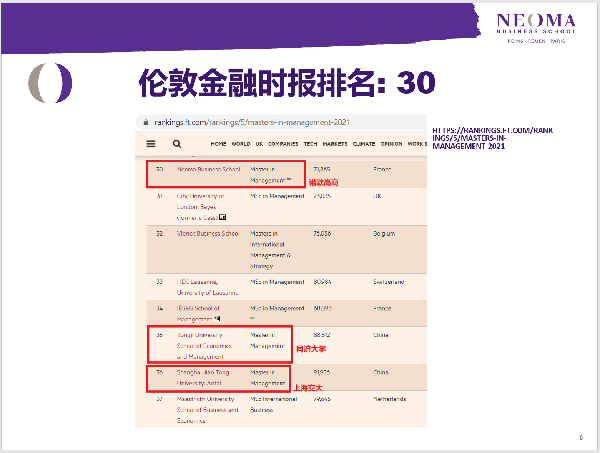Click rank number 33
Screen dimensions: 600x453
point(160,282)
